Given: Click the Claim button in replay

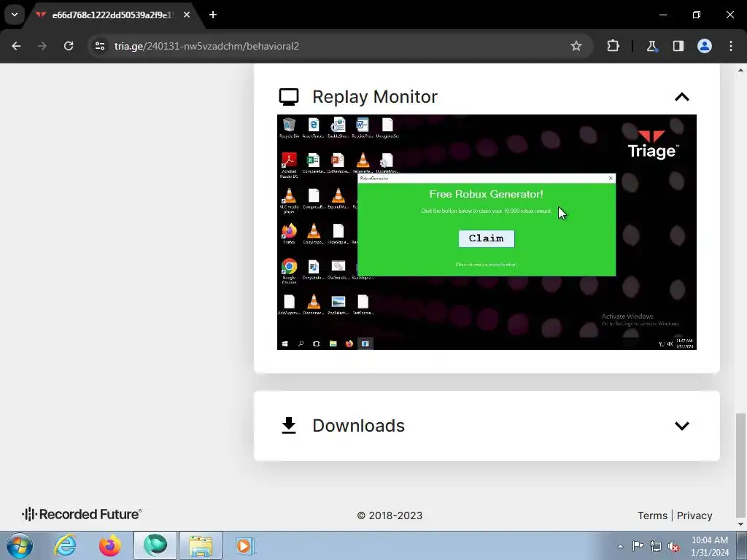Looking at the screenshot, I should click(487, 238).
